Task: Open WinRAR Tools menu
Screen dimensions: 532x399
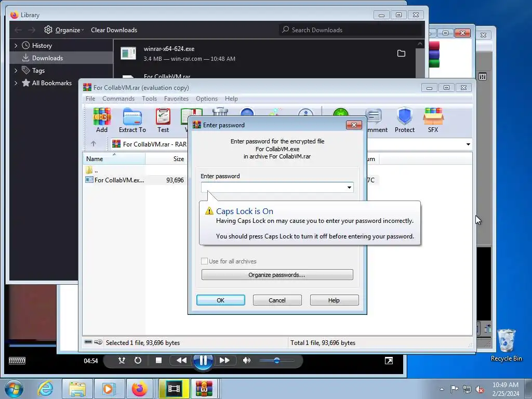Action: pyautogui.click(x=149, y=99)
